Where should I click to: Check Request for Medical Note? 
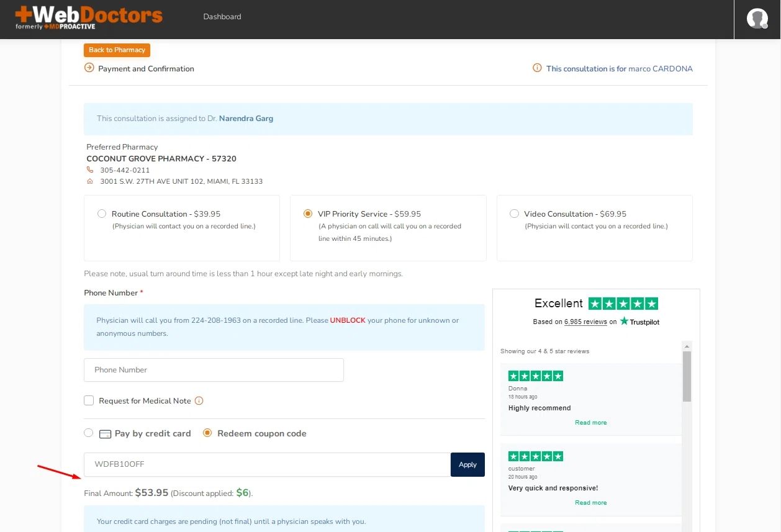pyautogui.click(x=89, y=401)
